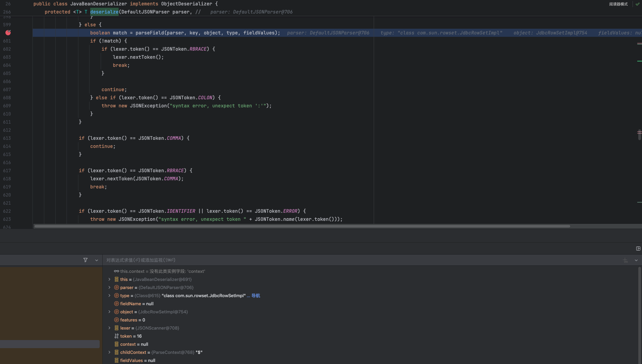Click the green inspection checkmark icon
Viewport: 642px width, 364px height.
coord(638,4)
